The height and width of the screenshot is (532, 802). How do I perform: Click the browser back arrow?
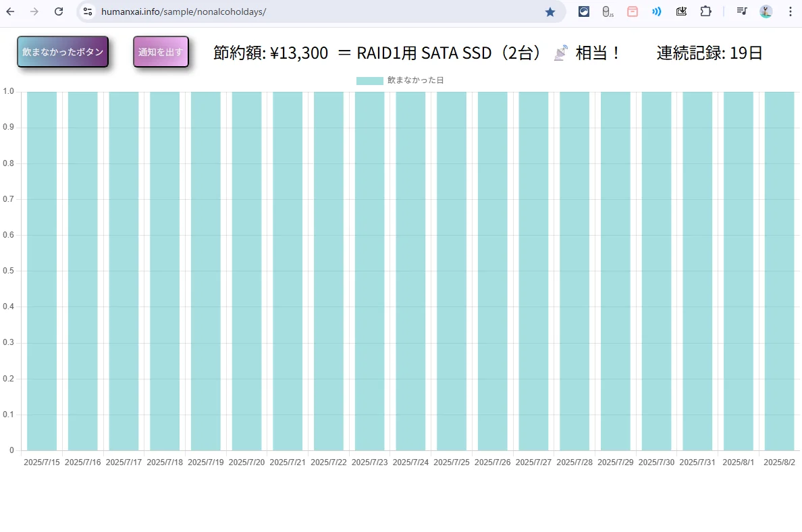pyautogui.click(x=11, y=11)
